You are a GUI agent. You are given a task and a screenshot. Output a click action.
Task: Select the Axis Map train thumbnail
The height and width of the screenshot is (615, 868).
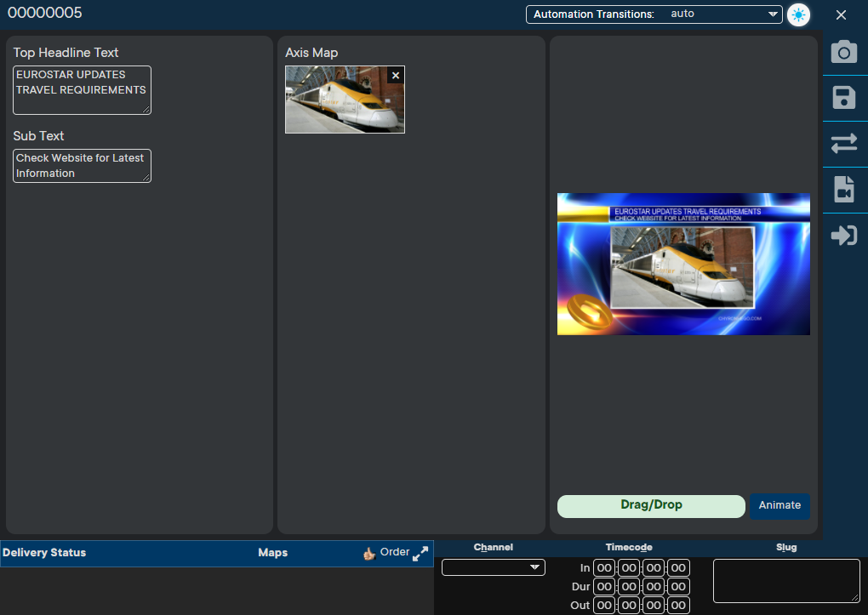(345, 100)
